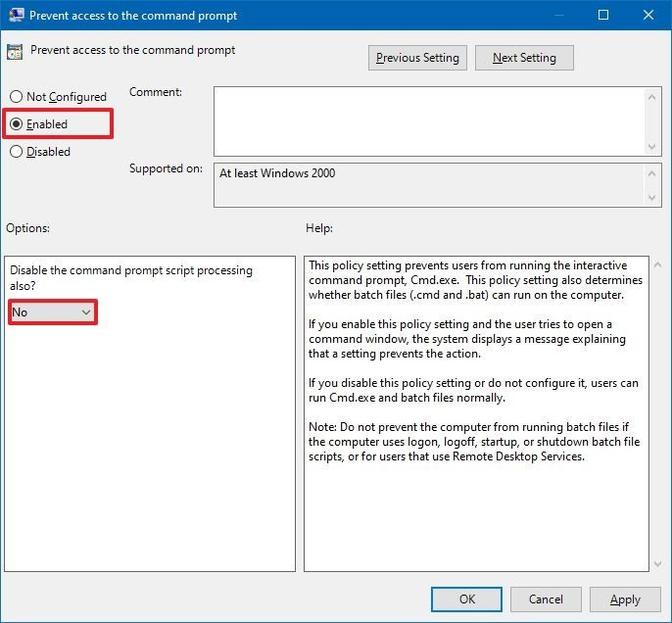Click the Previous Setting button
The height and width of the screenshot is (623, 672).
point(417,58)
